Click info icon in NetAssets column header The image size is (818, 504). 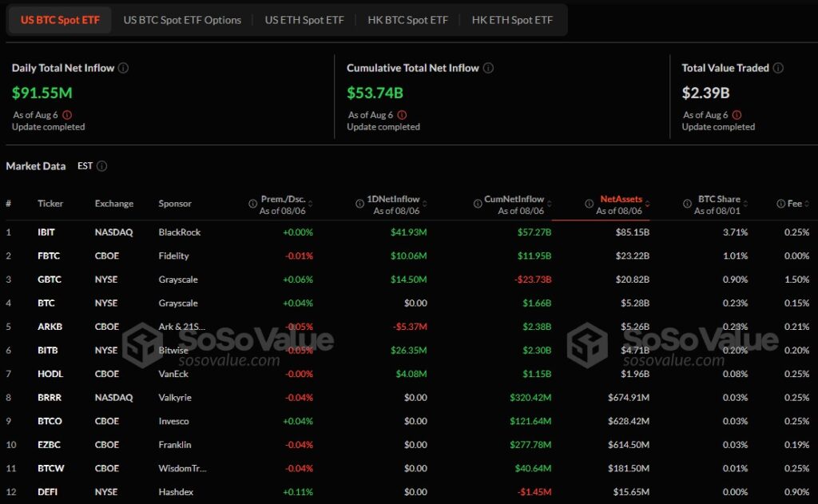(589, 204)
